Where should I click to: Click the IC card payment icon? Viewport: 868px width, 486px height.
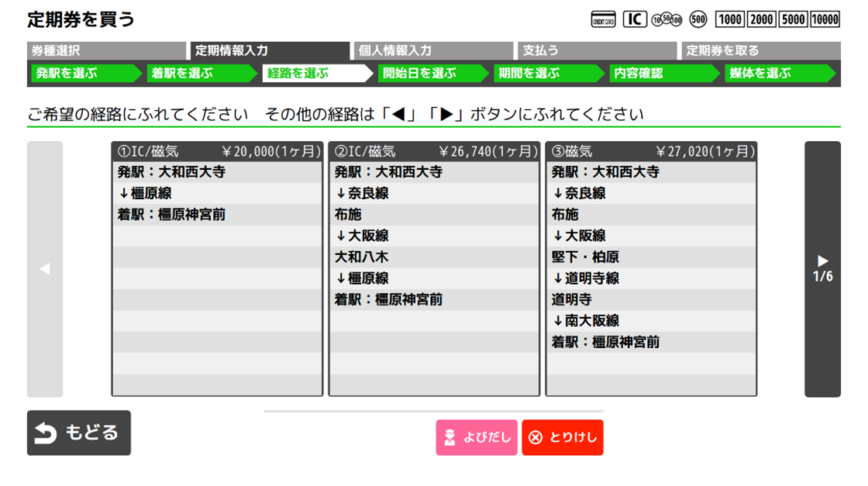[635, 19]
